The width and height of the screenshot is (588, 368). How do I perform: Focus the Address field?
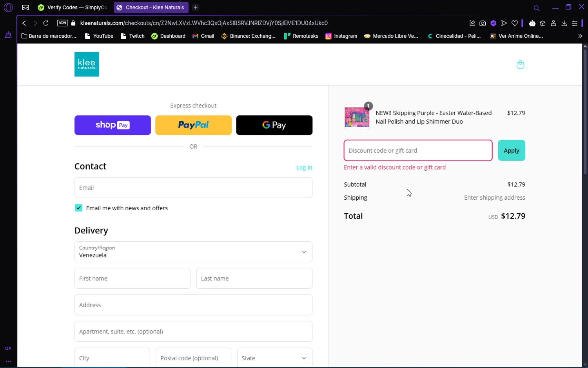point(193,305)
